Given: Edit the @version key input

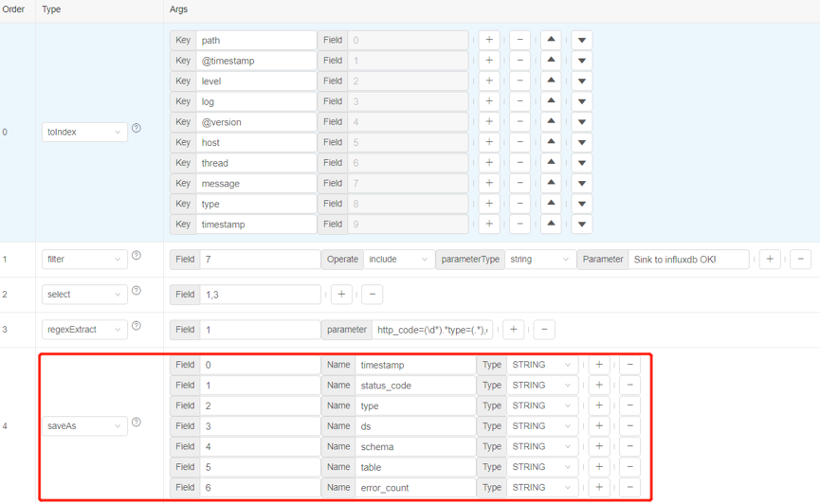Looking at the screenshot, I should click(256, 122).
